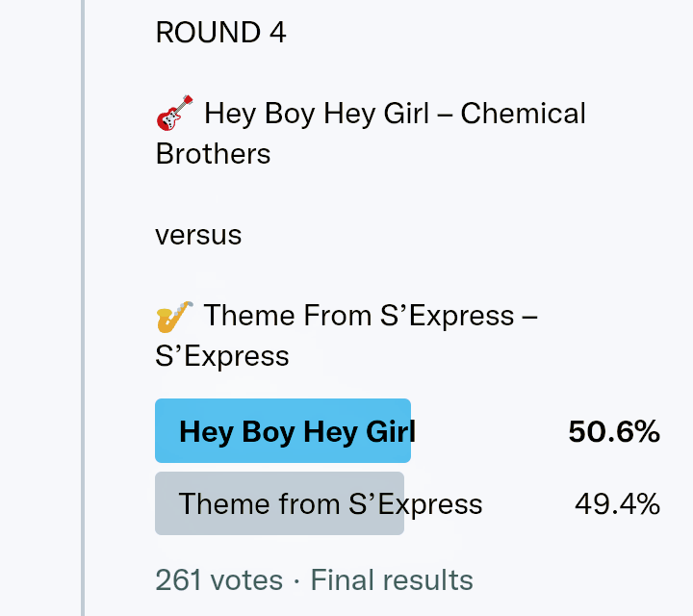
Task: Click the Final results label
Action: [392, 580]
